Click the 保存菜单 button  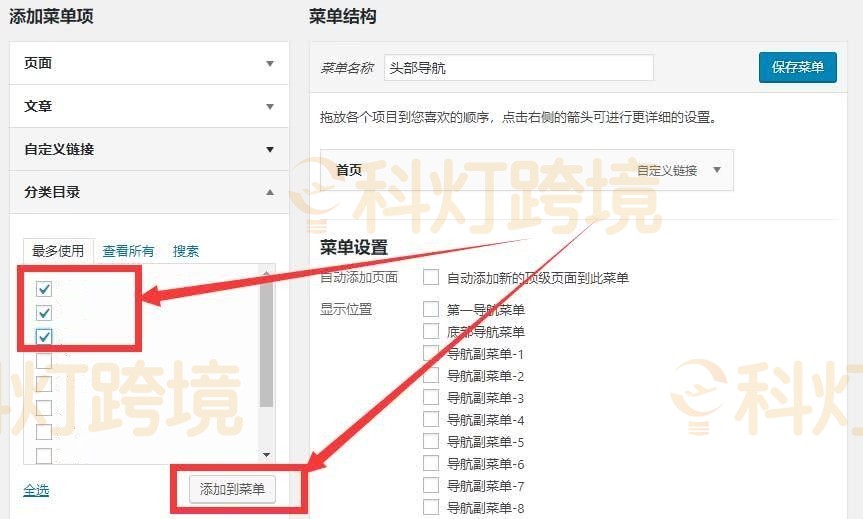(x=798, y=67)
